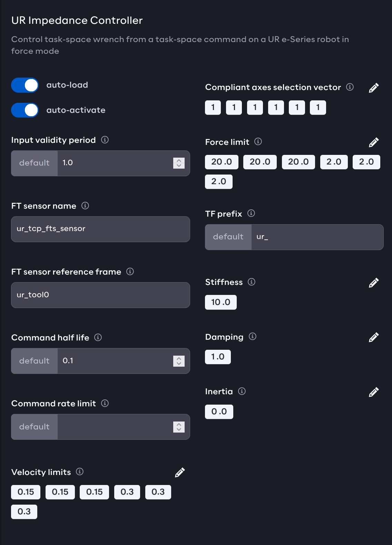Click the 10.0 Stiffness value chip
392x545 pixels.
coord(220,302)
